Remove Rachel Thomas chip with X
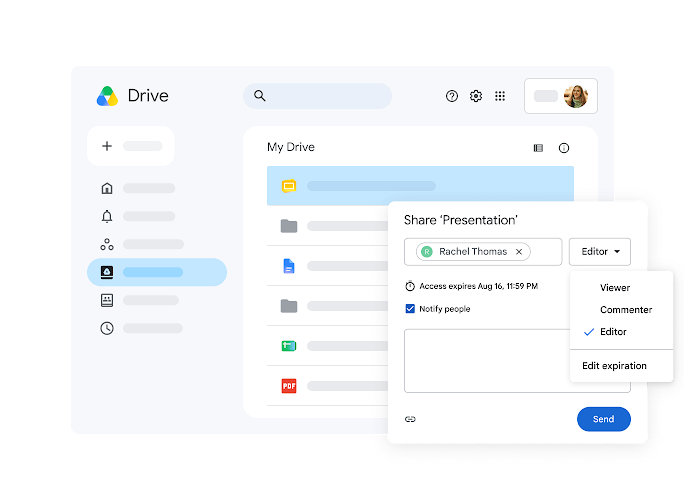The height and width of the screenshot is (500, 684). point(519,252)
